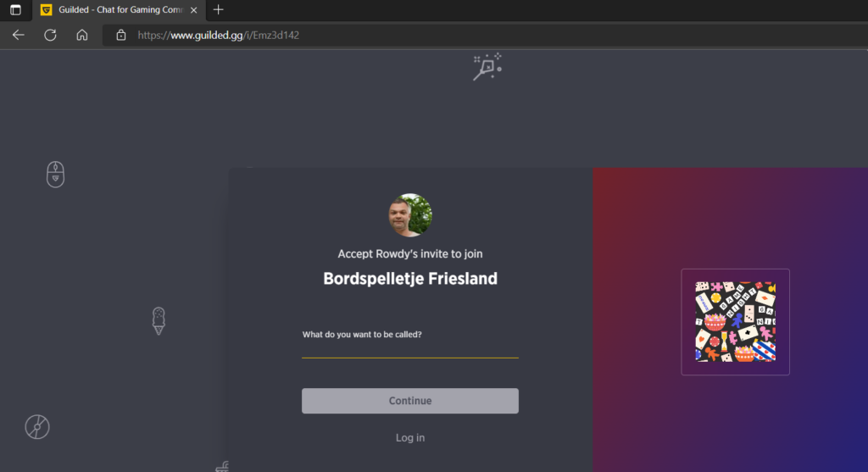Go to the browser home page
Viewport: 868px width, 472px height.
[82, 35]
